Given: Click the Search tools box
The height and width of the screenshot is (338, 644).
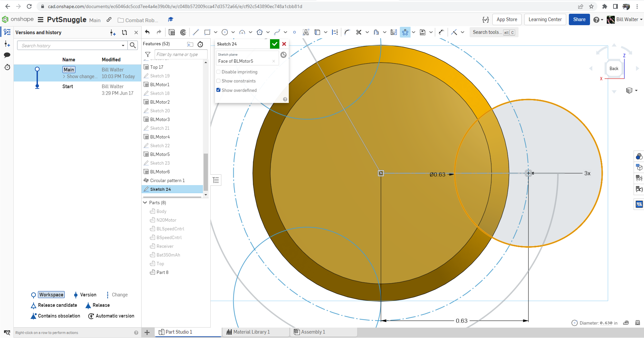Looking at the screenshot, I should (494, 32).
